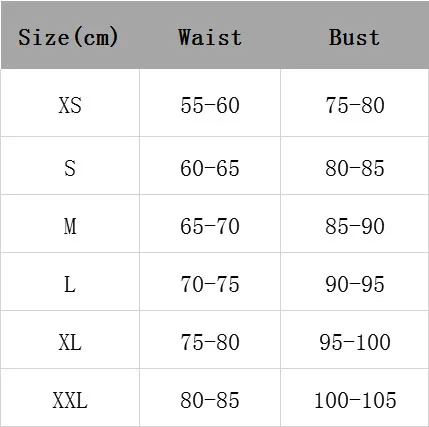
Task: Select the XL size cell
Action: pyautogui.click(x=70, y=342)
